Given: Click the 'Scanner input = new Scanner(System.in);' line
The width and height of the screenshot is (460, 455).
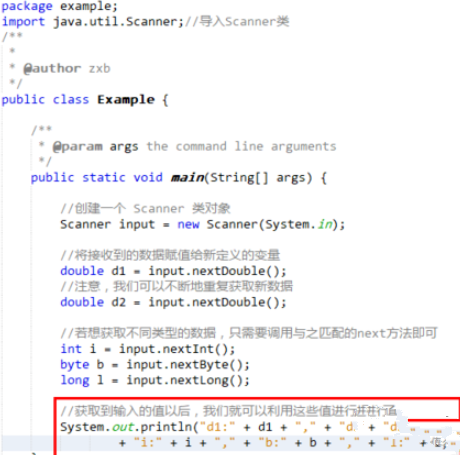Looking at the screenshot, I should [x=203, y=224].
